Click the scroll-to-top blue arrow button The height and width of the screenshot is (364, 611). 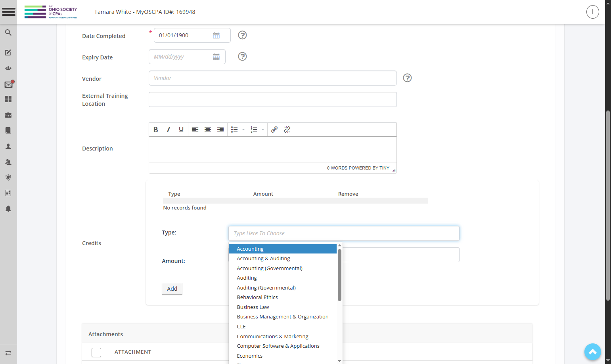click(593, 352)
